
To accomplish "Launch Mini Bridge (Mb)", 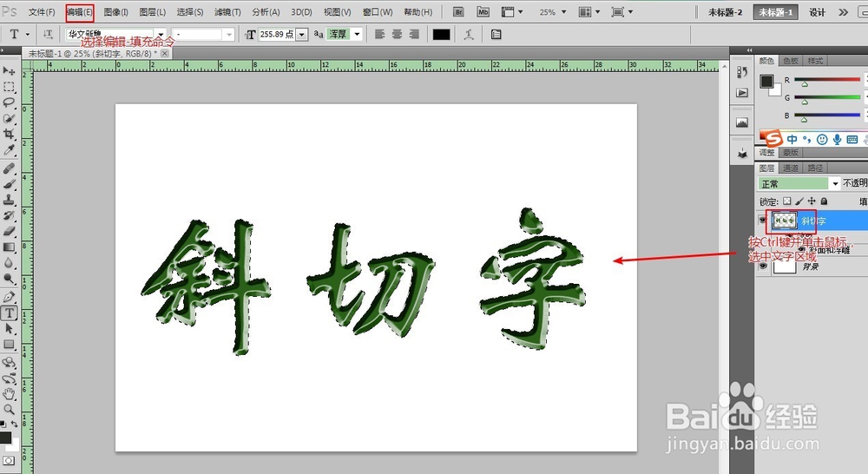I will click(483, 11).
